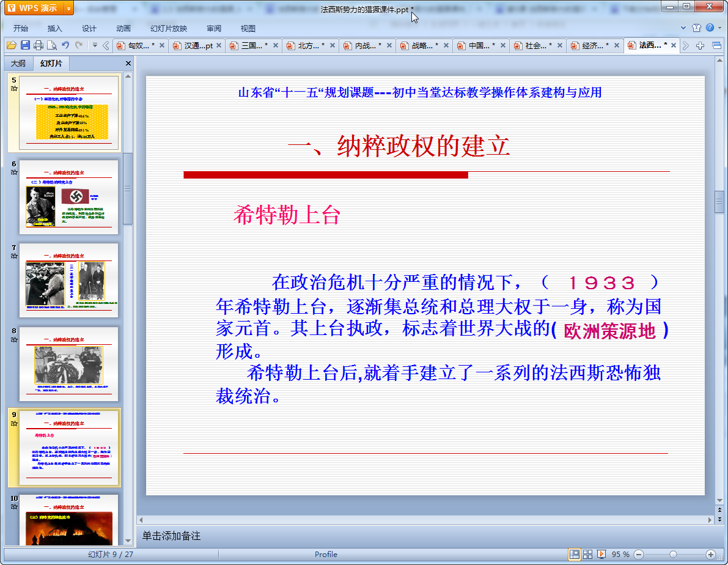This screenshot has height=565, width=728.
Task: Open the 幻灯片放映 menu tab
Action: pos(169,28)
